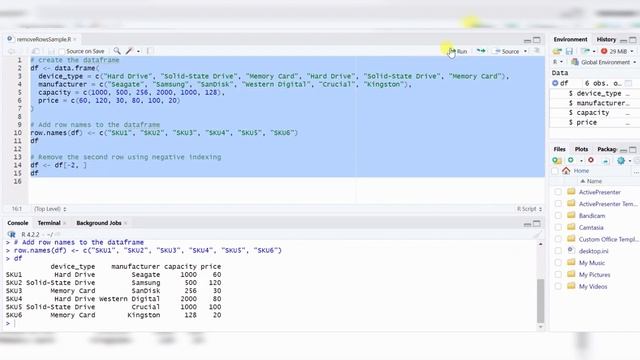Viewport: 640px width, 360px height.
Task: Switch to the Environment tab
Action: pyautogui.click(x=570, y=39)
